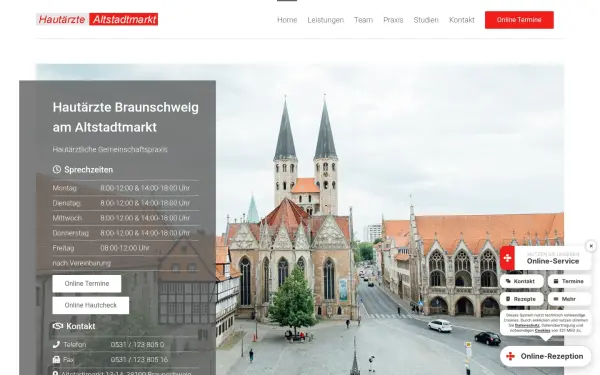Open Rezepte in the Online-Service widget

point(522,299)
